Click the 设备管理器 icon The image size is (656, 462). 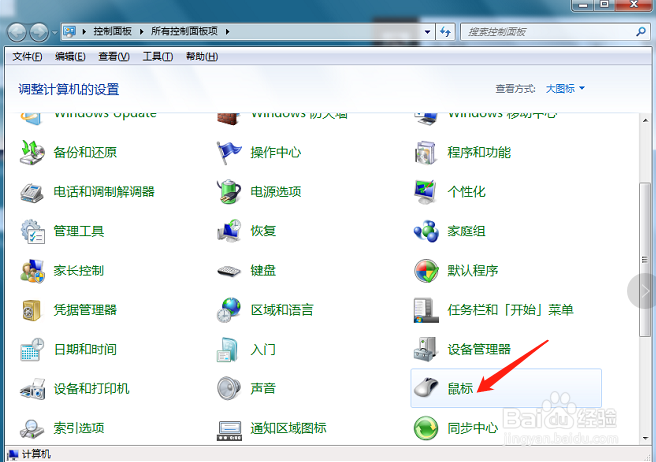click(425, 349)
